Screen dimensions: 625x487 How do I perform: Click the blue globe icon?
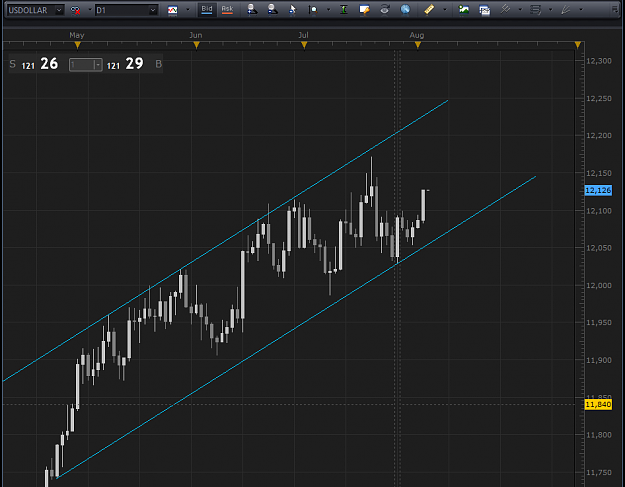[405, 10]
